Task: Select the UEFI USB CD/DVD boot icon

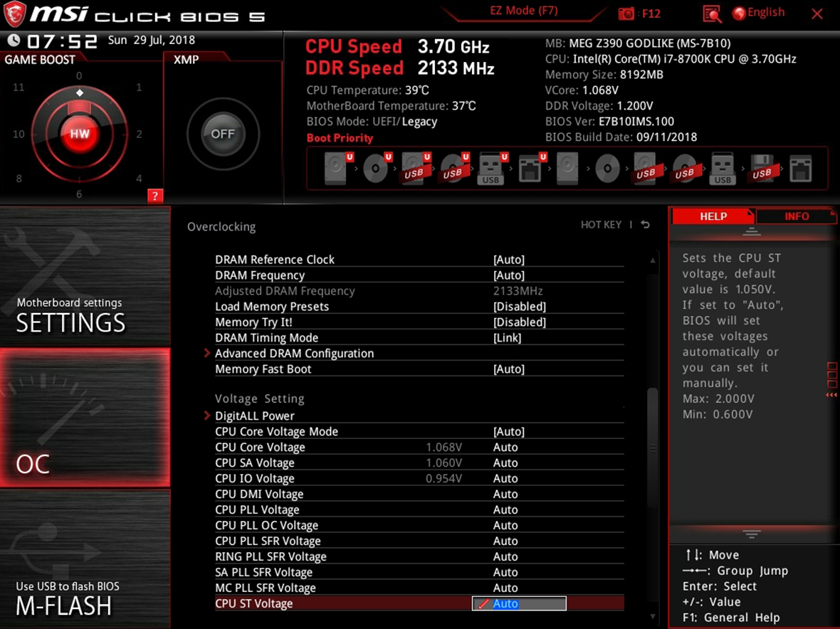Action: coord(454,168)
